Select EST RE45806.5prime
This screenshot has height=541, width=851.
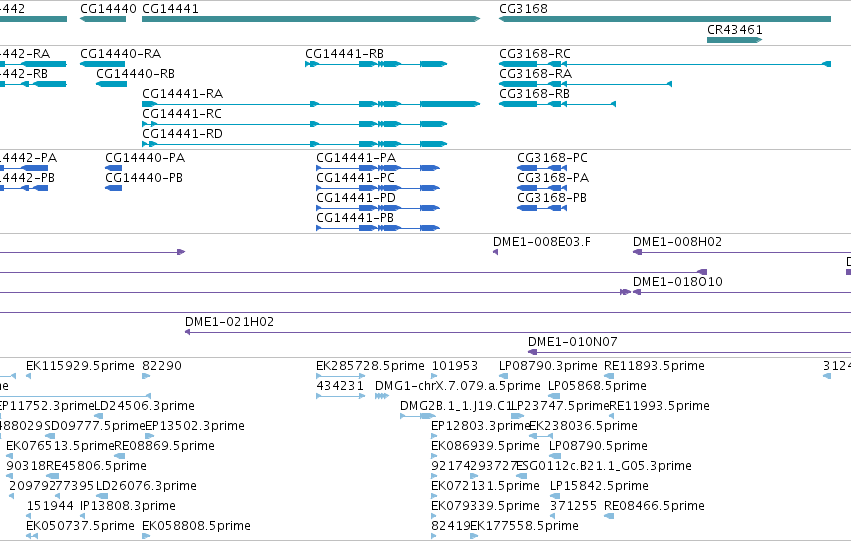tap(52, 476)
